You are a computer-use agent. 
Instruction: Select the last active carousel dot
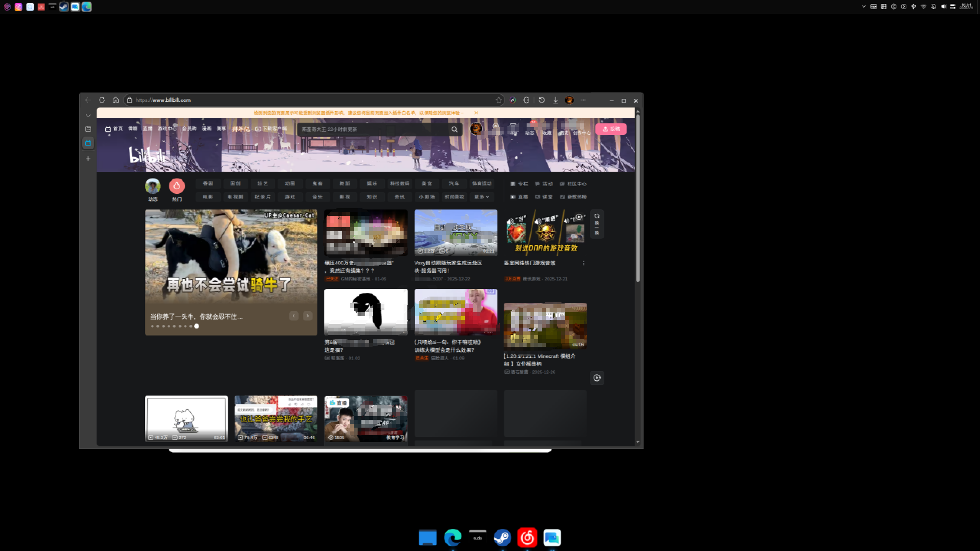(197, 326)
